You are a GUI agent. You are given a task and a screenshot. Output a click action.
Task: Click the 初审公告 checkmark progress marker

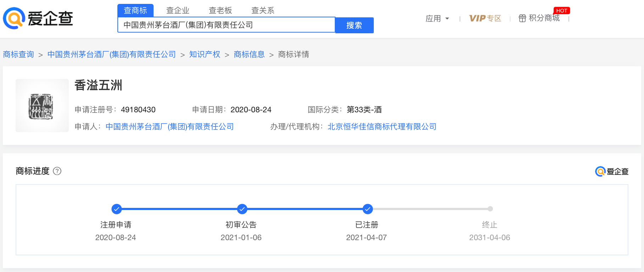(242, 209)
